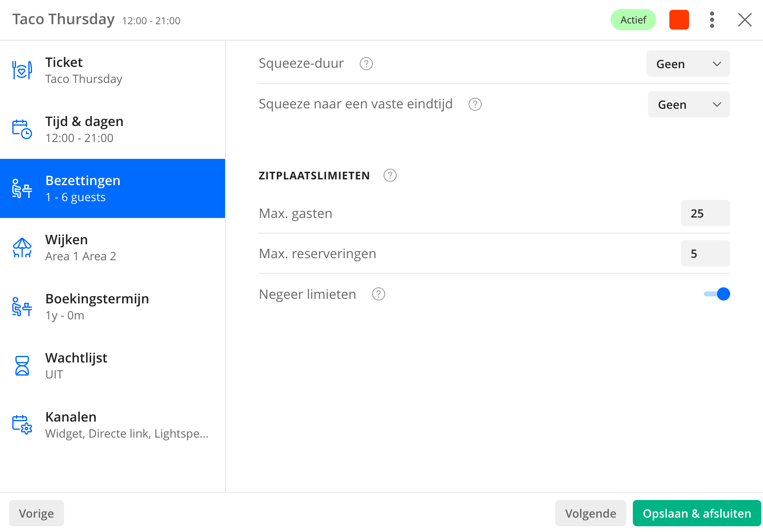Click the Kanalen calendar gear icon
Viewport: 763px width, 532px height.
pyautogui.click(x=22, y=425)
